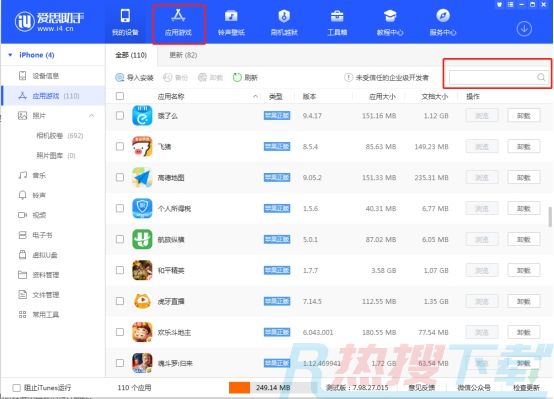Open 我的设备 in the top navigation

[x=125, y=23]
